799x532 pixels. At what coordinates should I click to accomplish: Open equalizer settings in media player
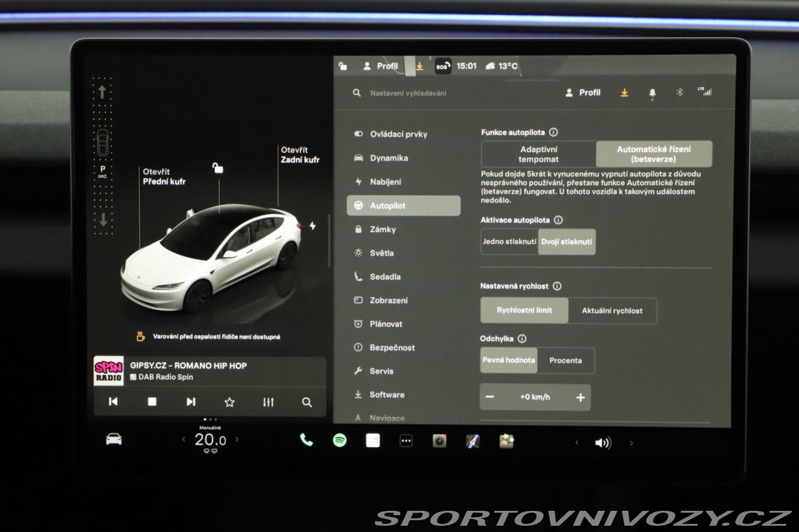point(268,402)
